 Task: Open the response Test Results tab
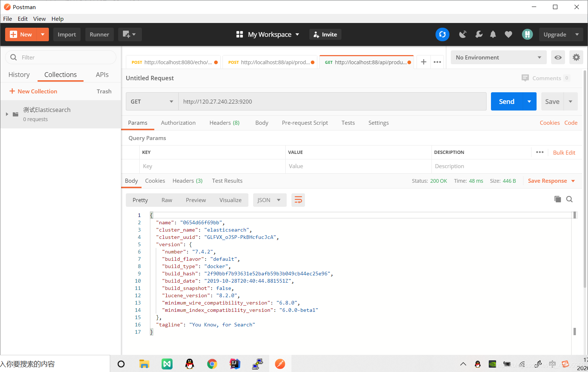pos(227,181)
